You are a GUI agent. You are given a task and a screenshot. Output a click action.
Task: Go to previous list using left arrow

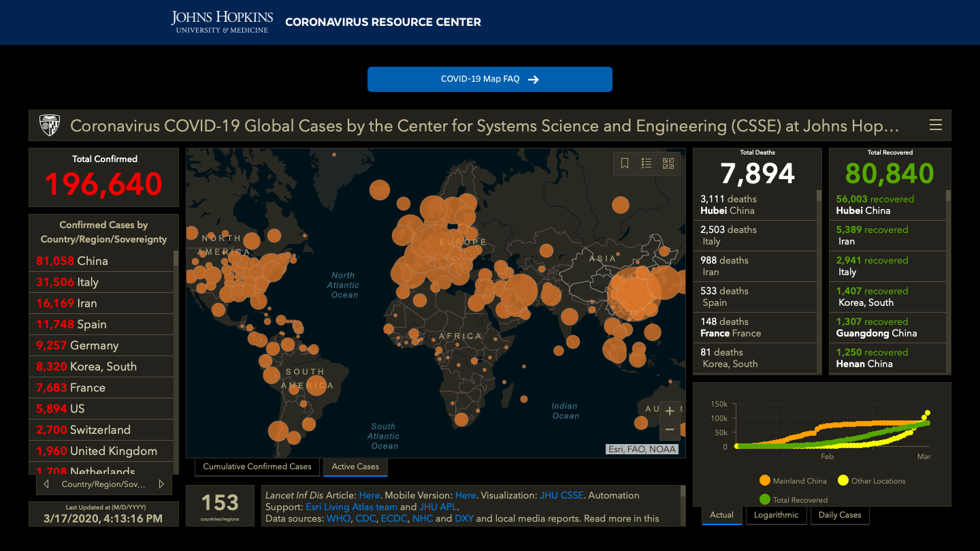[x=46, y=484]
